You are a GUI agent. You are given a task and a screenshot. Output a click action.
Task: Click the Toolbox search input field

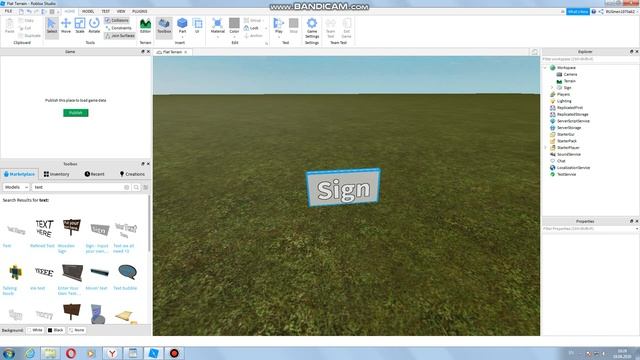pyautogui.click(x=81, y=187)
